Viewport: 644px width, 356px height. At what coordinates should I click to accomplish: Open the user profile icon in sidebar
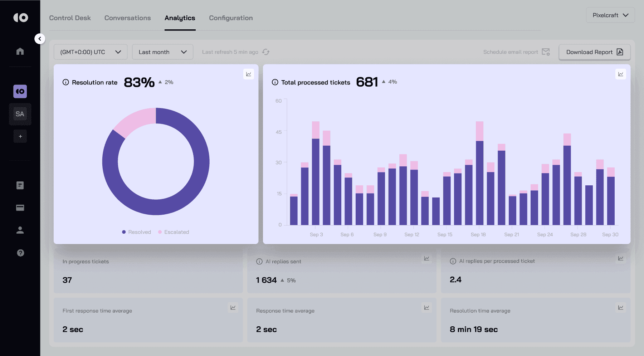coord(20,230)
